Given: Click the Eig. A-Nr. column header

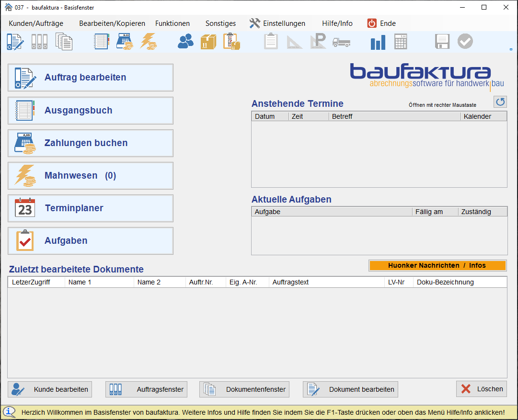Looking at the screenshot, I should click(247, 282).
